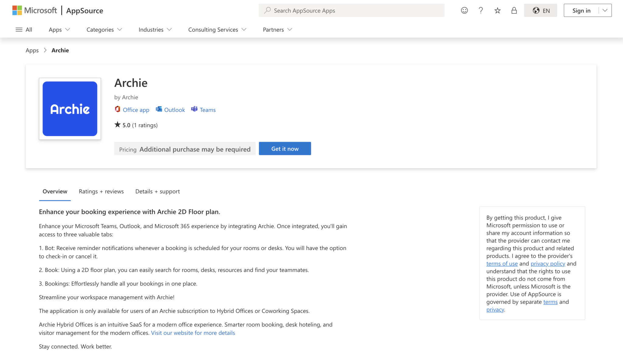The height and width of the screenshot is (364, 623).
Task: Open the All hamburger menu
Action: click(x=24, y=29)
